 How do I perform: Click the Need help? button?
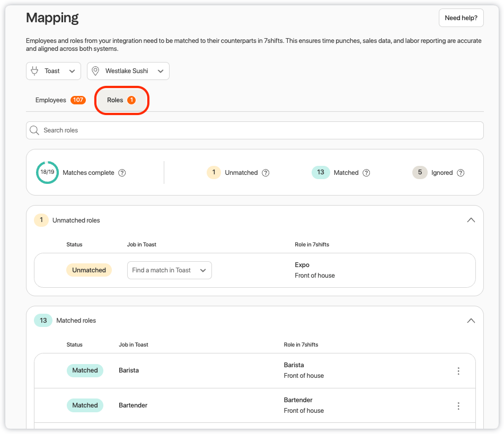(461, 18)
